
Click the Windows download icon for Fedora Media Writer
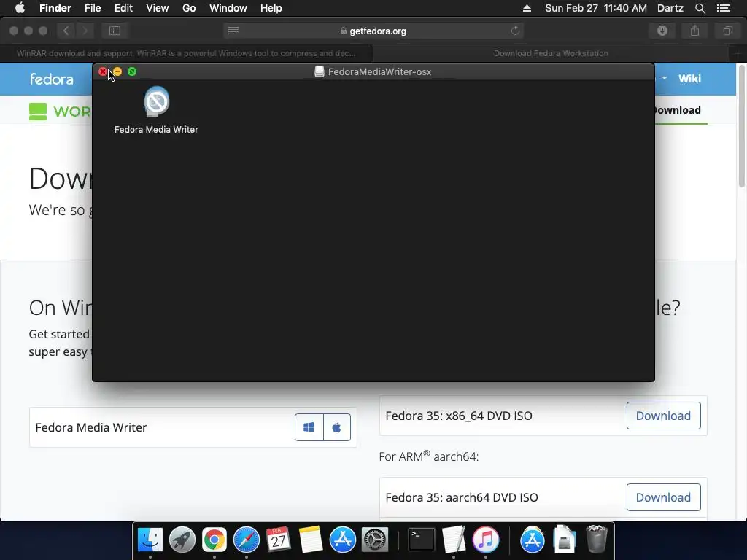pos(309,427)
